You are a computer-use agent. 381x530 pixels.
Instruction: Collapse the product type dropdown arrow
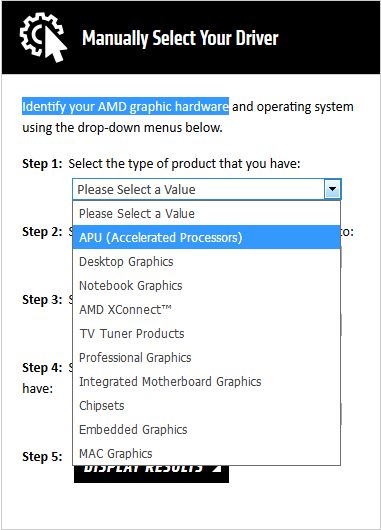click(332, 189)
